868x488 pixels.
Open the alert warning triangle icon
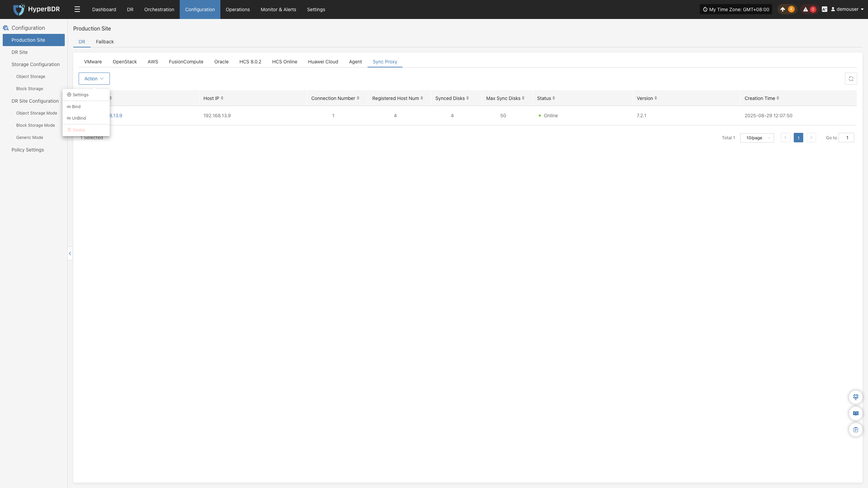pyautogui.click(x=806, y=9)
